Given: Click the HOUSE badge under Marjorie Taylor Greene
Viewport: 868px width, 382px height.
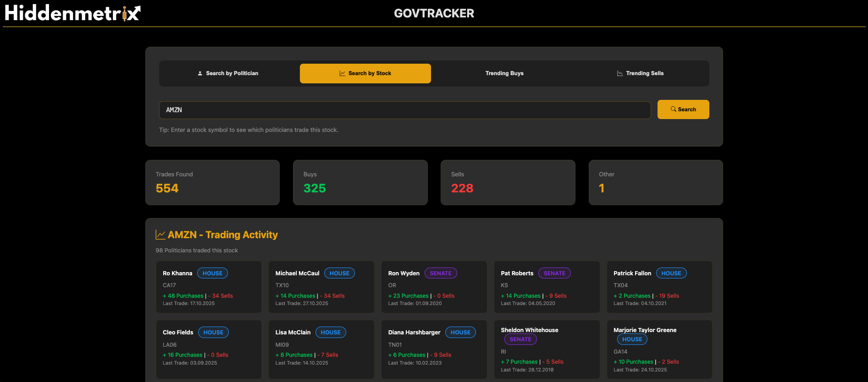Looking at the screenshot, I should click(632, 339).
